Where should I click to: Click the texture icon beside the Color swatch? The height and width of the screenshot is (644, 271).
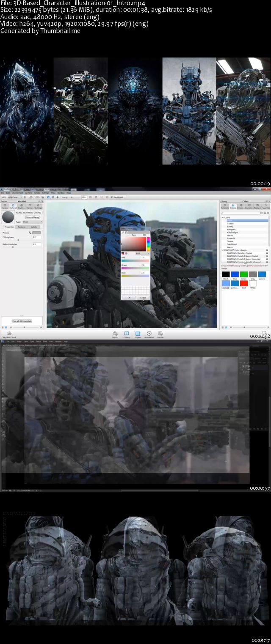pos(30,233)
